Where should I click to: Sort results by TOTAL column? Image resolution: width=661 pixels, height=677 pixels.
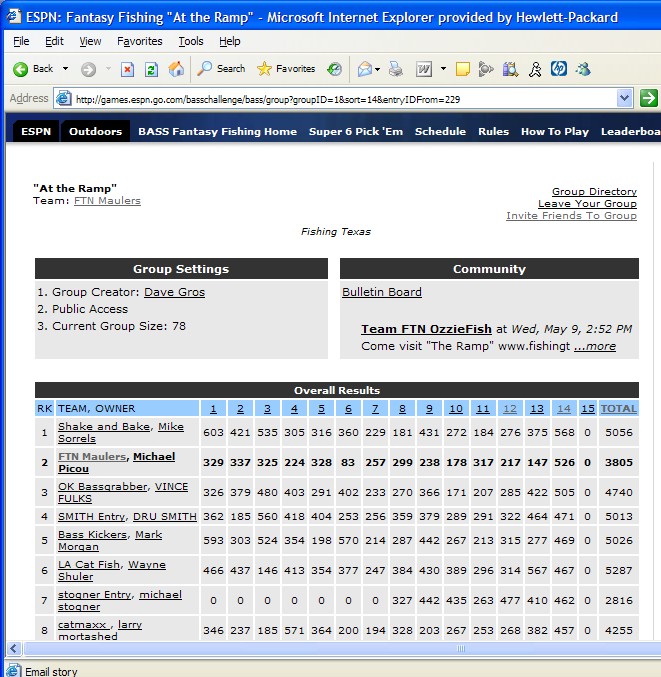point(618,408)
